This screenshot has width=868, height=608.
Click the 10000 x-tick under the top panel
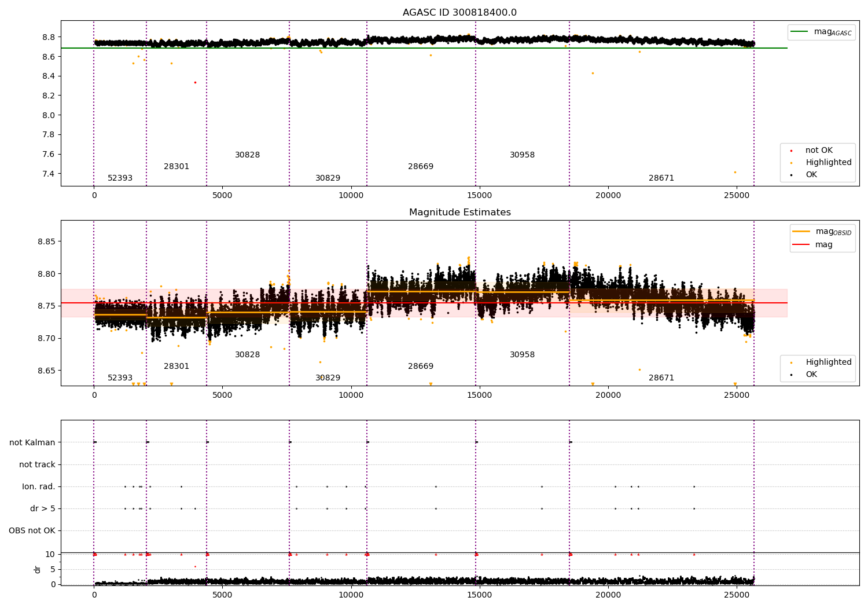tap(351, 195)
